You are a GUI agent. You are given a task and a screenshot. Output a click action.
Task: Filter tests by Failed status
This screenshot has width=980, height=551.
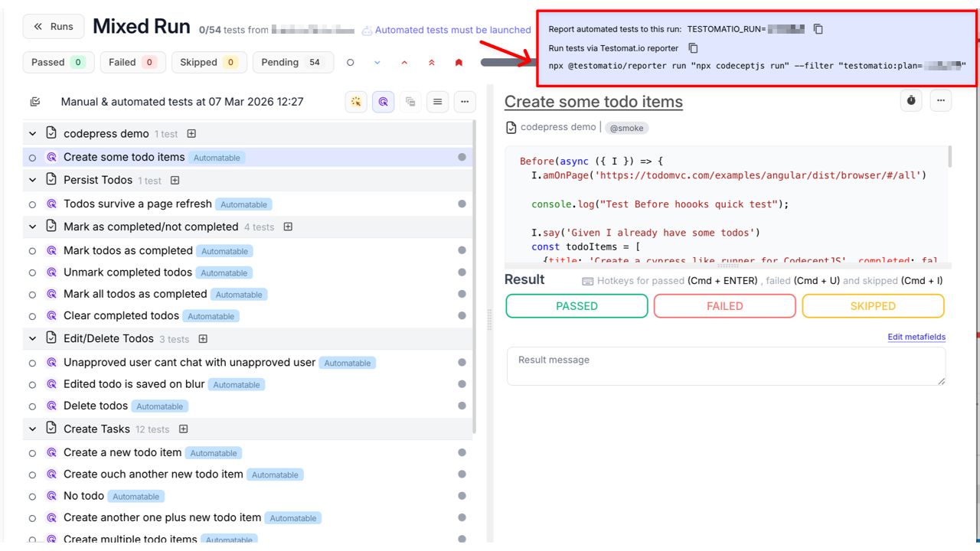132,63
